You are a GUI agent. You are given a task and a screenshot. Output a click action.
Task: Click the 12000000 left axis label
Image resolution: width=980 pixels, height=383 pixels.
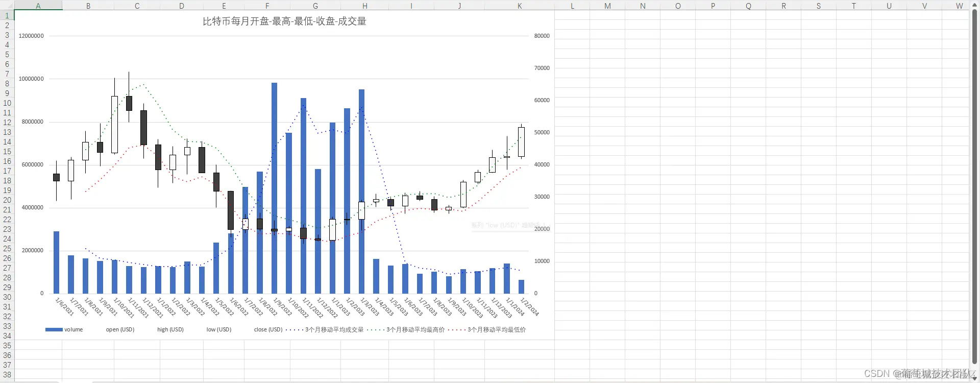[x=31, y=36]
